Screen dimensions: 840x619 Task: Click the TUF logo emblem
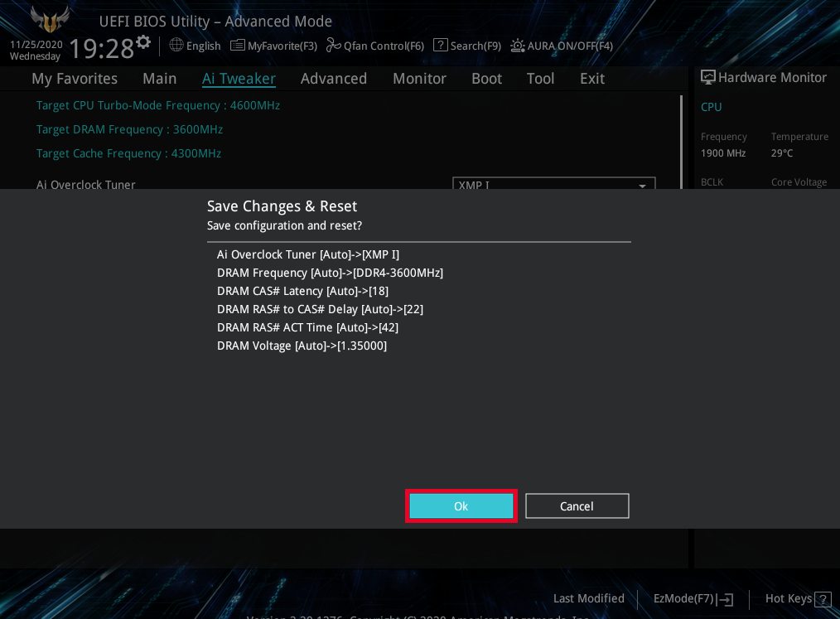coord(50,20)
